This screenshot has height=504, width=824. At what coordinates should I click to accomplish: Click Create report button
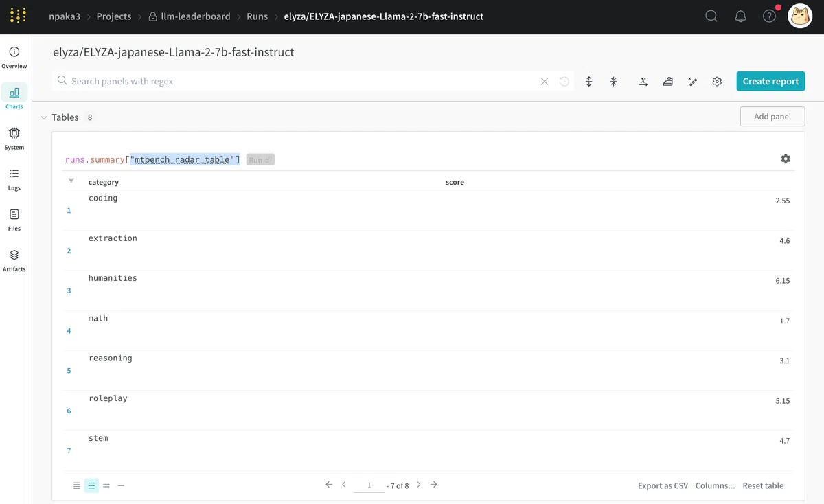pos(770,81)
